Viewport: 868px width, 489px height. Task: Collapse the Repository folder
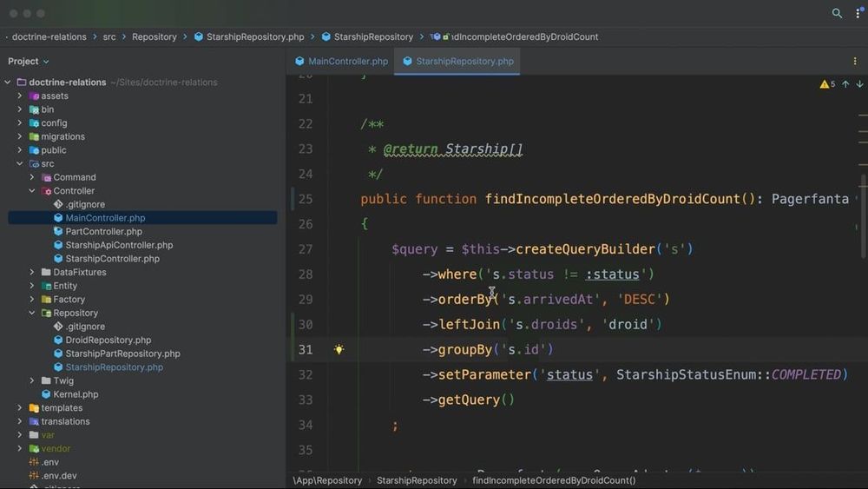tap(32, 313)
